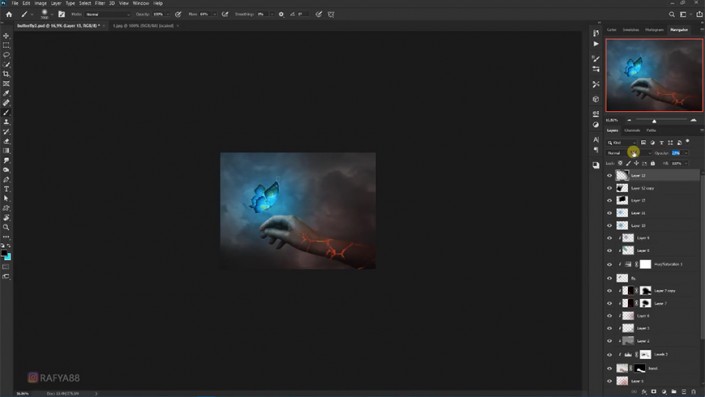Select the Move tool
The width and height of the screenshot is (705, 397).
point(6,36)
